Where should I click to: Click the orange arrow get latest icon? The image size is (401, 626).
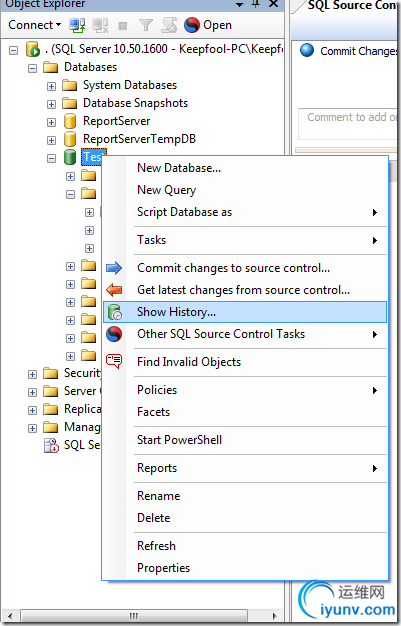pos(114,290)
